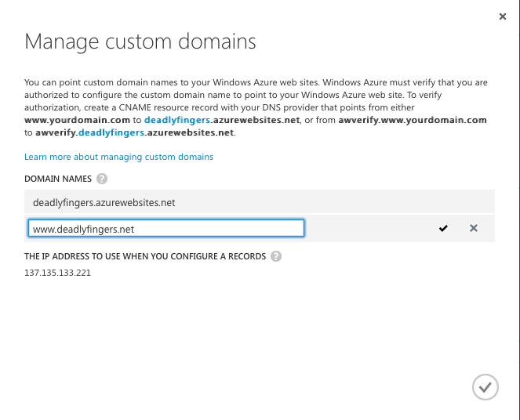The image size is (520, 420).
Task: Show help for the A records IP address
Action: coord(276,256)
